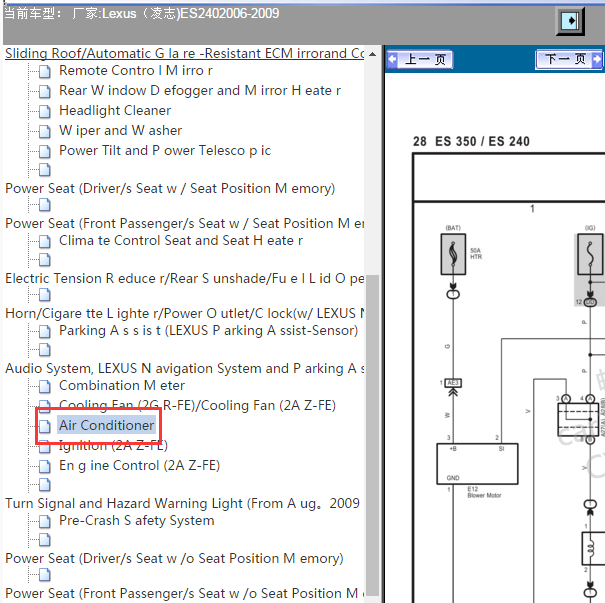Click the Headlight Cleaner page icon
This screenshot has height=603, width=605.
pos(45,111)
